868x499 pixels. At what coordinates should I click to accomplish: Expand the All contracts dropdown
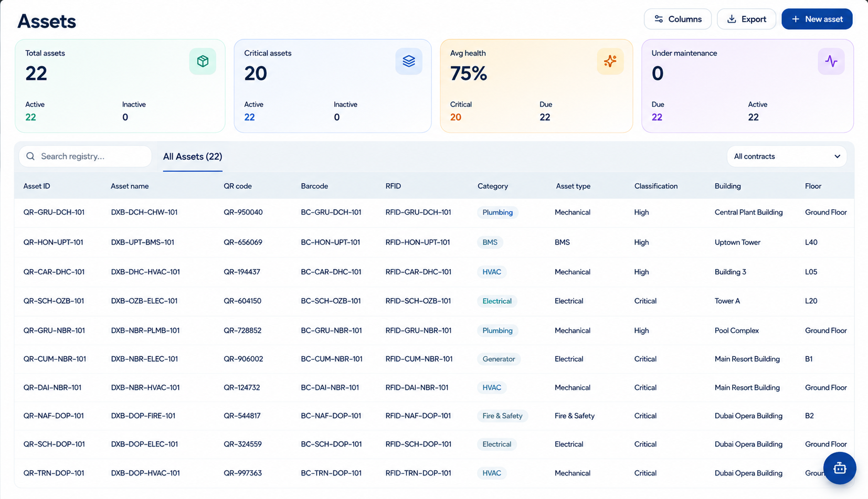[787, 156]
